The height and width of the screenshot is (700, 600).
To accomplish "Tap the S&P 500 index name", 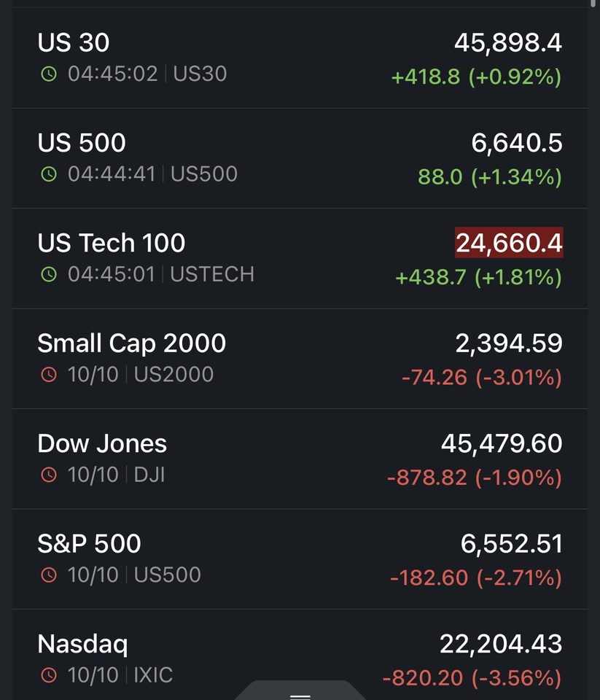I will click(89, 543).
